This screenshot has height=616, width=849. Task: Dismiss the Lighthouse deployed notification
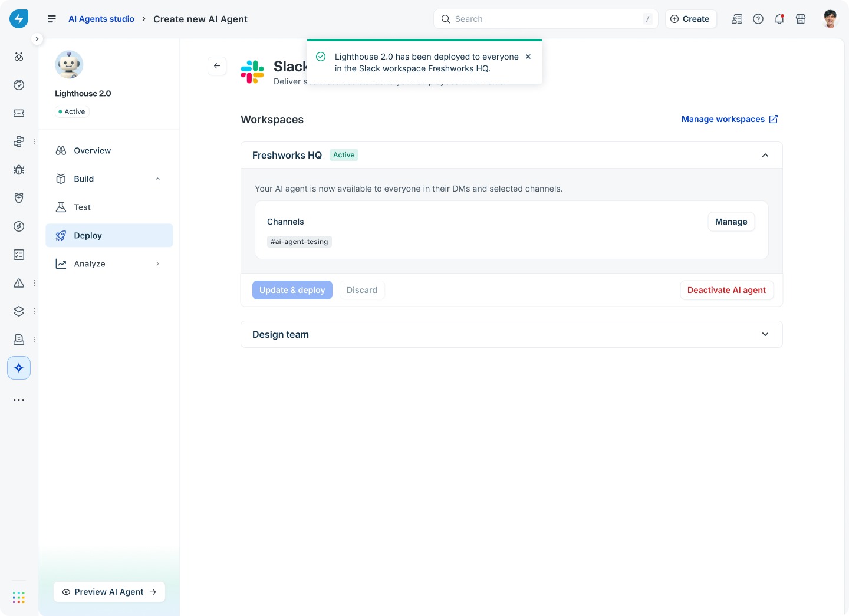click(528, 57)
